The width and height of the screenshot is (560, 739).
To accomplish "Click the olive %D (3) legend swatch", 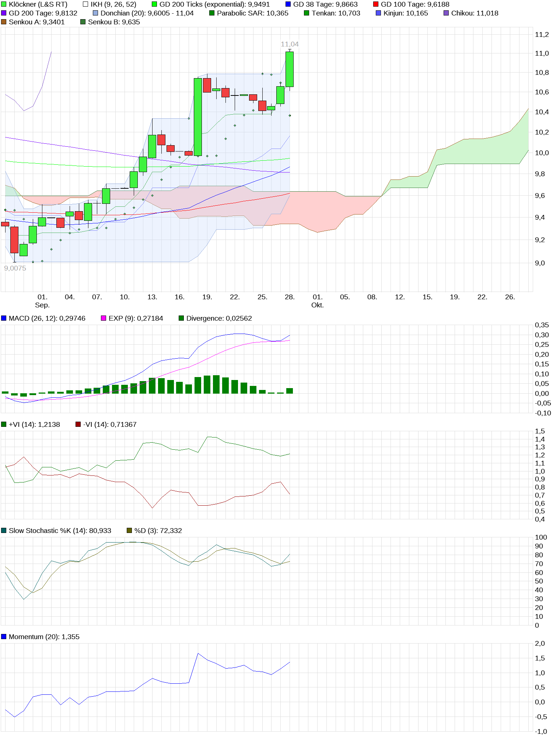I will pos(129,531).
